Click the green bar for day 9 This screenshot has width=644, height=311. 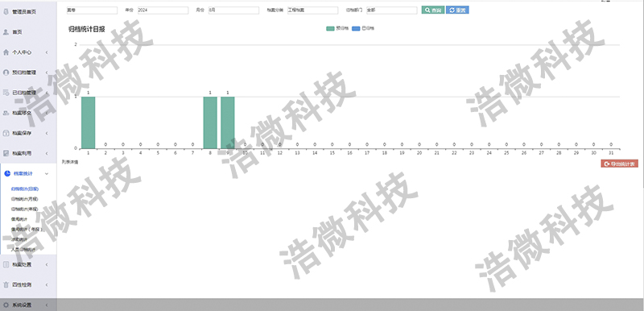point(228,122)
